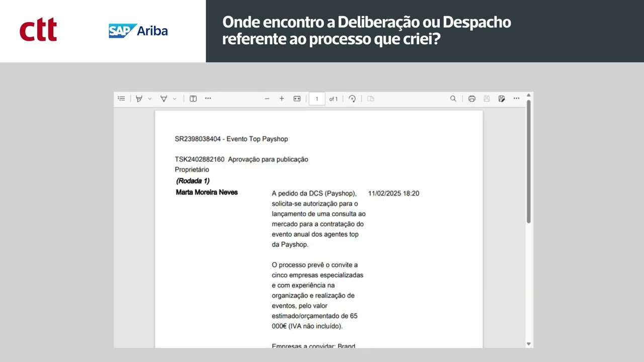Select the eraser/pen annotation tool
The image size is (644, 362).
pyautogui.click(x=164, y=99)
